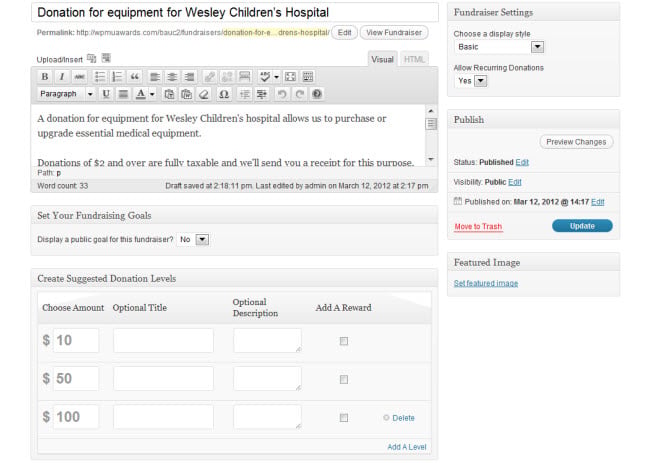The image size is (650, 463).
Task: Undo the last edit
Action: tap(282, 94)
